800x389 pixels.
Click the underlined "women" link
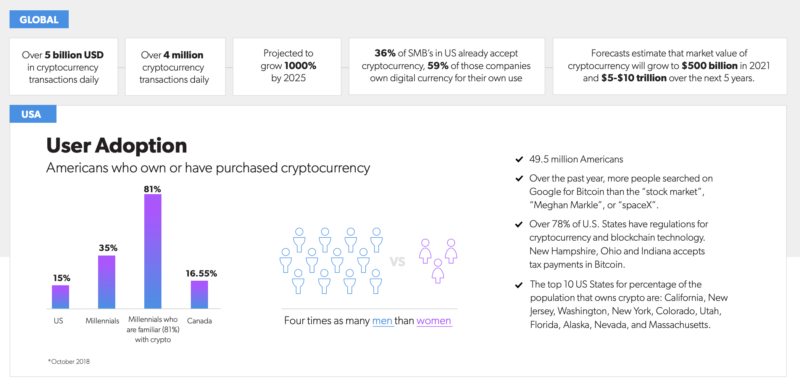tap(434, 322)
